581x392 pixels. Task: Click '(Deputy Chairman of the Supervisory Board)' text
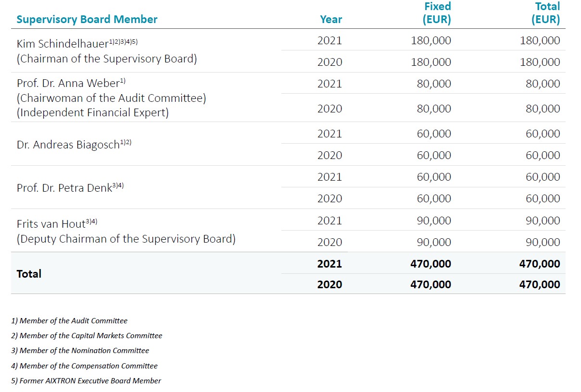point(126,239)
